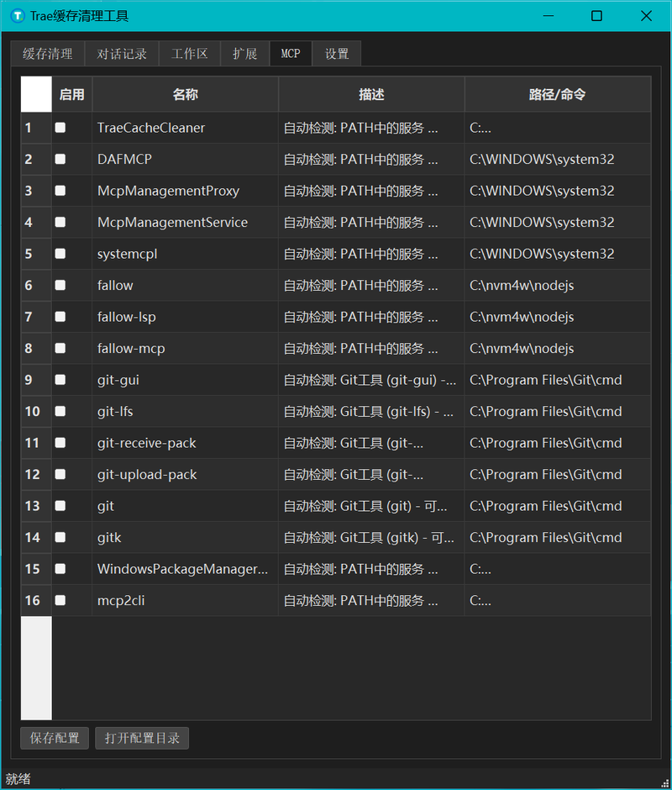Viewport: 672px width, 790px height.
Task: Select row header number 1
Action: [x=36, y=128]
